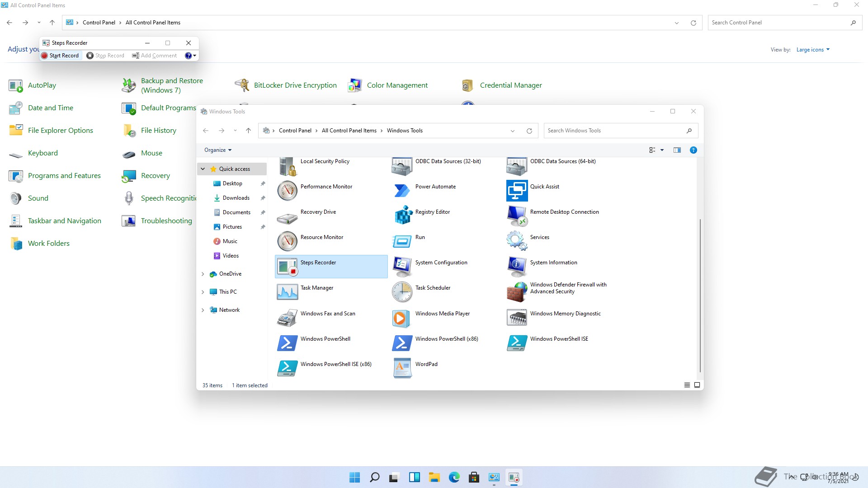
Task: Open the view options dropdown arrow in Windows Tools
Action: pyautogui.click(x=662, y=150)
